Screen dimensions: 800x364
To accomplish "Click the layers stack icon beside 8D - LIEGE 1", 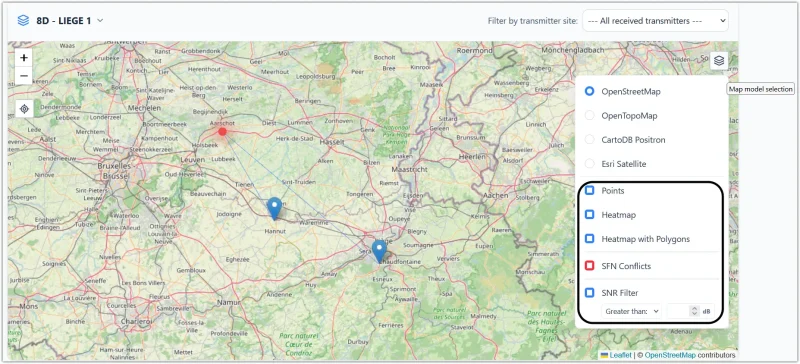I will click(x=23, y=21).
